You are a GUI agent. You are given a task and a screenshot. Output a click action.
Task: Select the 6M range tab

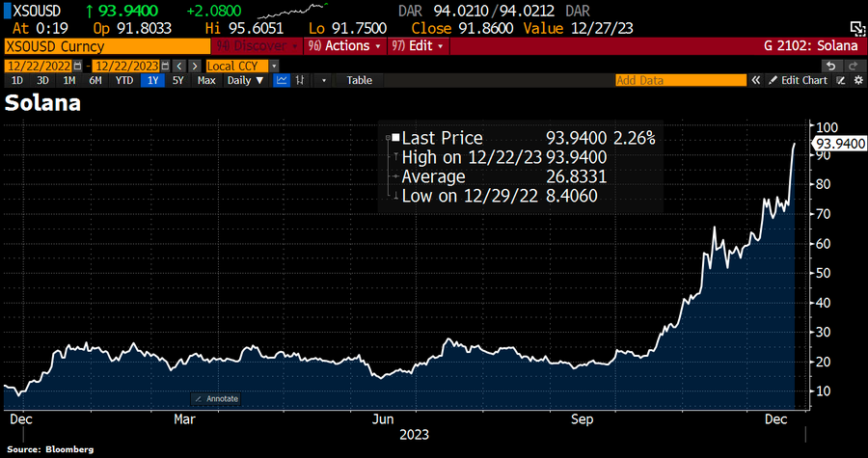(x=95, y=80)
